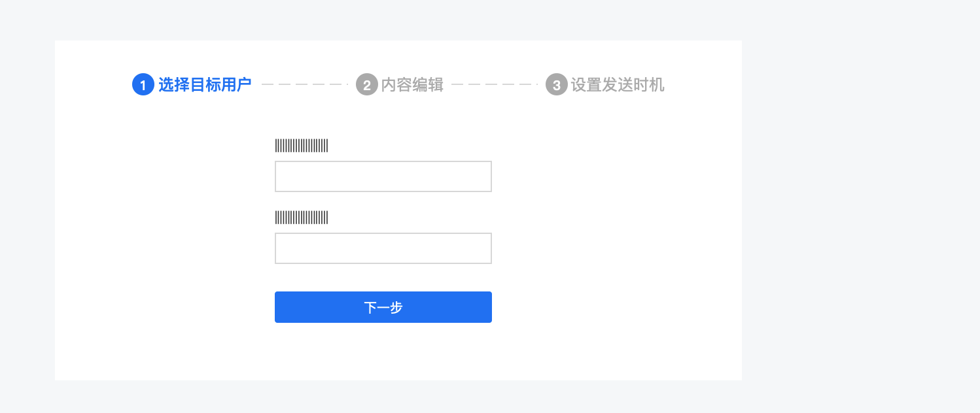The image size is (980, 413).
Task: Click the dashed connector between steps 2 and 3
Action: click(x=495, y=85)
